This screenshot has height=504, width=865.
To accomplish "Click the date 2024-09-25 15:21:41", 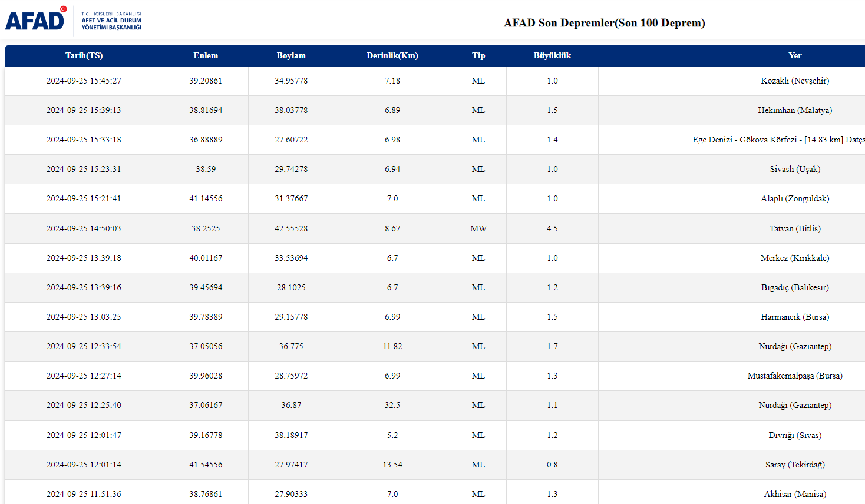I will coord(84,198).
